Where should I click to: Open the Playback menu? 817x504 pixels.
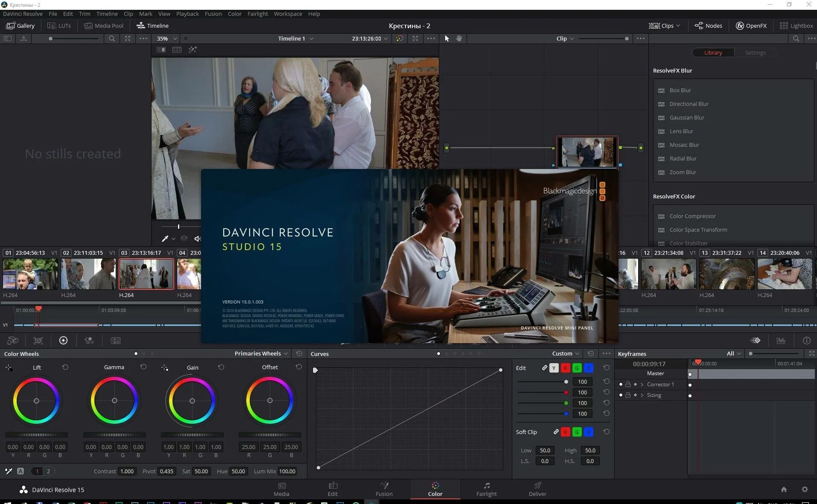pyautogui.click(x=187, y=14)
